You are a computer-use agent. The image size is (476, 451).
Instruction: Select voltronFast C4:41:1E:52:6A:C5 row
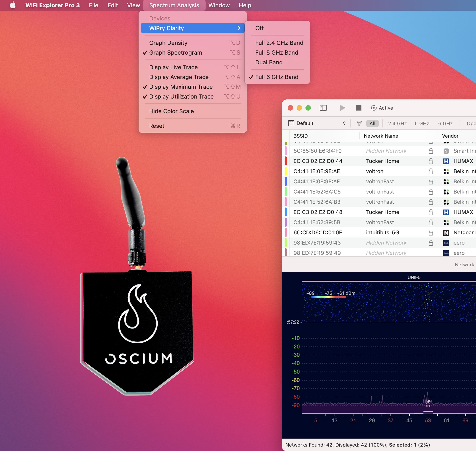[x=379, y=192]
